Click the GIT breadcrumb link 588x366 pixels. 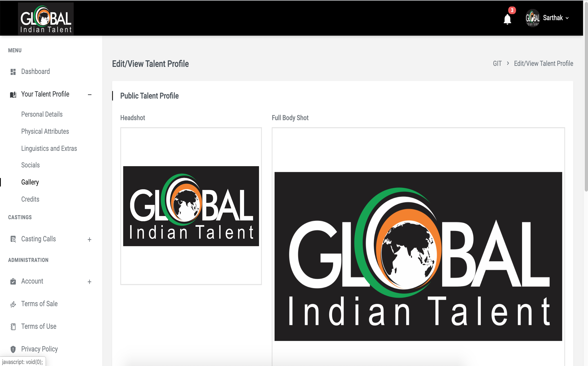pos(497,64)
